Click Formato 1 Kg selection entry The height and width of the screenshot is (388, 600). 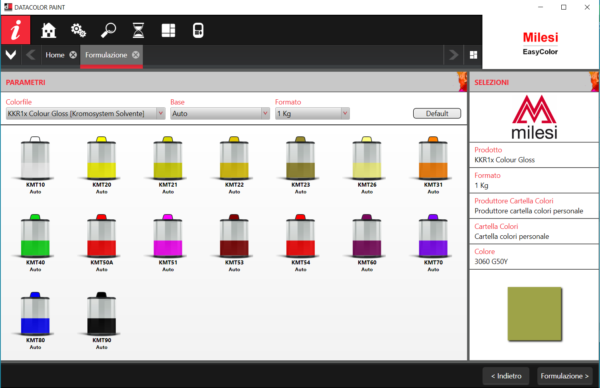tap(534, 181)
